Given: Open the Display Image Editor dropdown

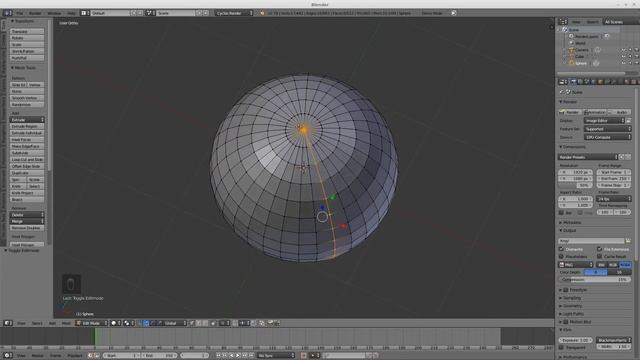Looking at the screenshot, I should [604, 120].
